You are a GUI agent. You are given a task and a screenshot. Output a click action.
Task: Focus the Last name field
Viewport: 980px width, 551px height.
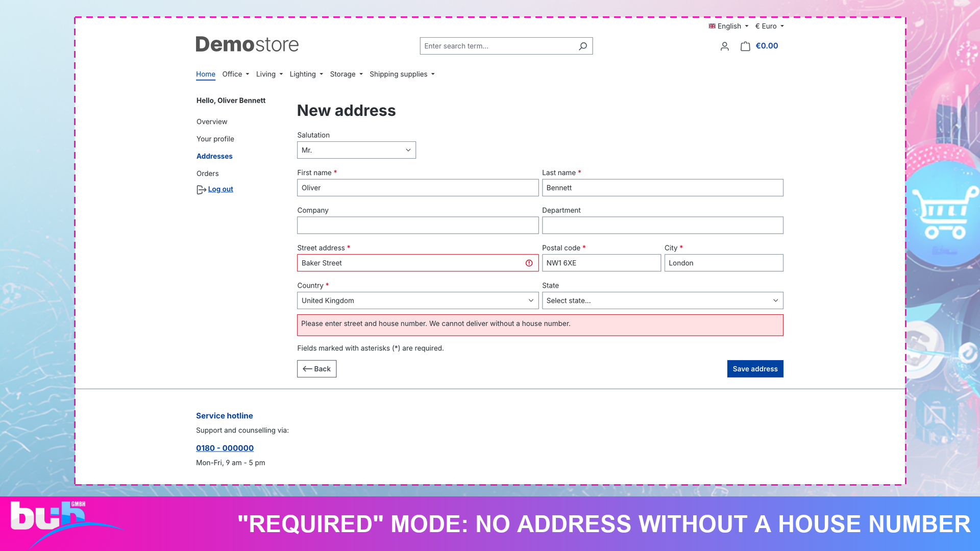[663, 188]
